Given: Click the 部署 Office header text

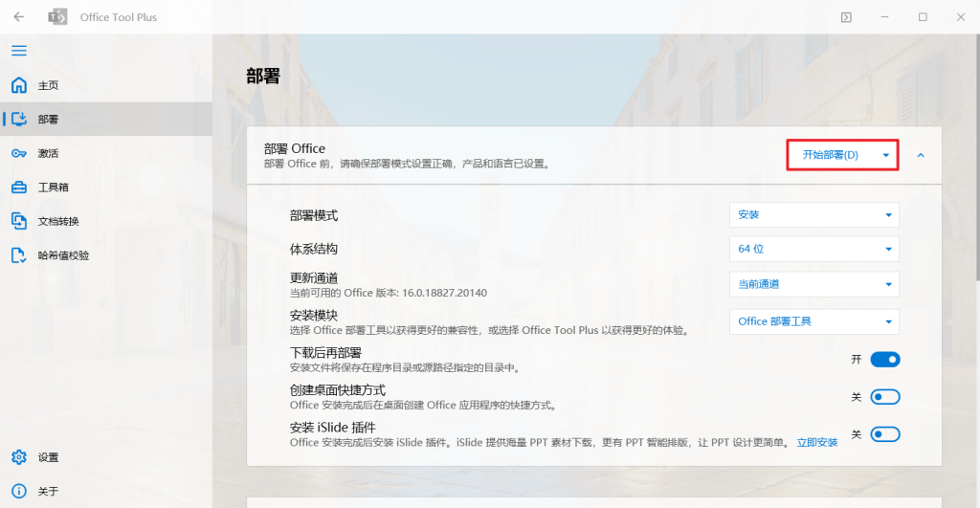Looking at the screenshot, I should [295, 148].
